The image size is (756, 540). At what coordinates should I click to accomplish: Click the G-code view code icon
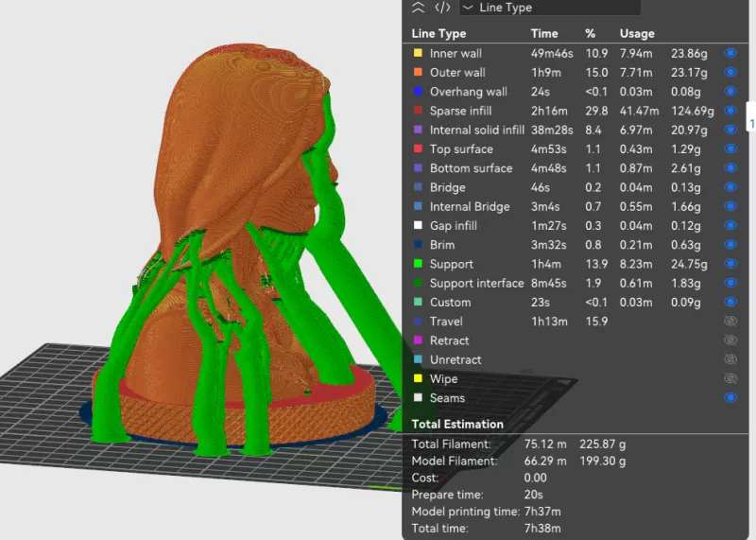tap(442, 8)
